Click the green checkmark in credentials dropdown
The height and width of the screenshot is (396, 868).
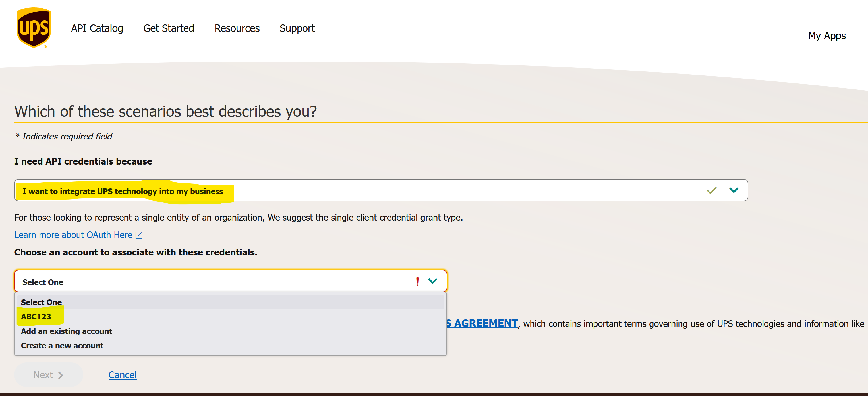click(x=711, y=190)
